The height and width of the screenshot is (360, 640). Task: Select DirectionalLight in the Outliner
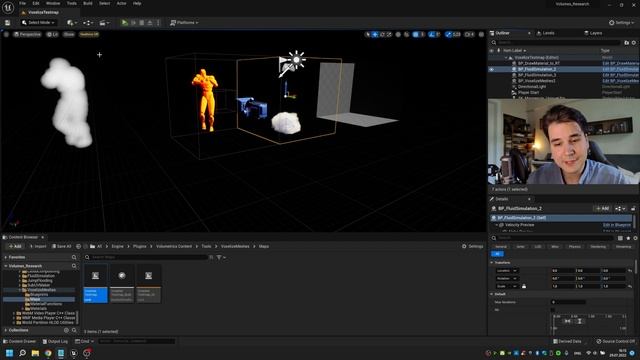point(532,87)
